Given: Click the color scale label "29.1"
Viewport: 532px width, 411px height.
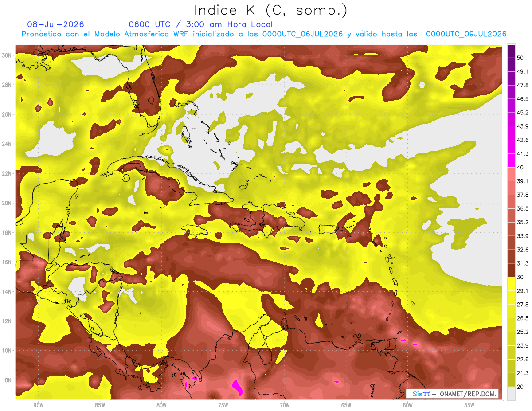Looking at the screenshot, I should [x=523, y=291].
